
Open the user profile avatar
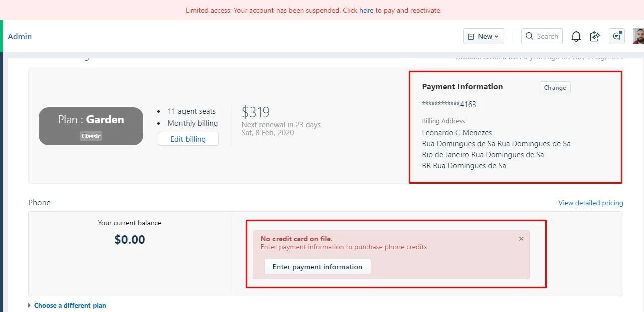click(638, 36)
